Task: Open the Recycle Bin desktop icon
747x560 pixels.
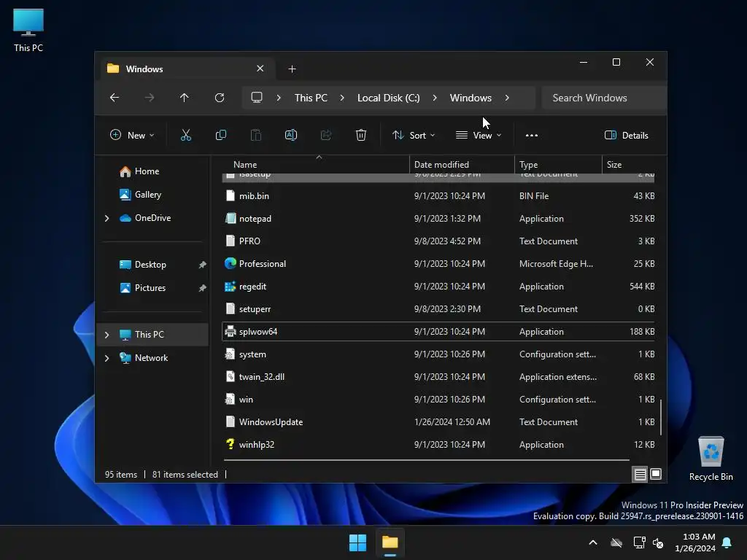Action: click(711, 459)
